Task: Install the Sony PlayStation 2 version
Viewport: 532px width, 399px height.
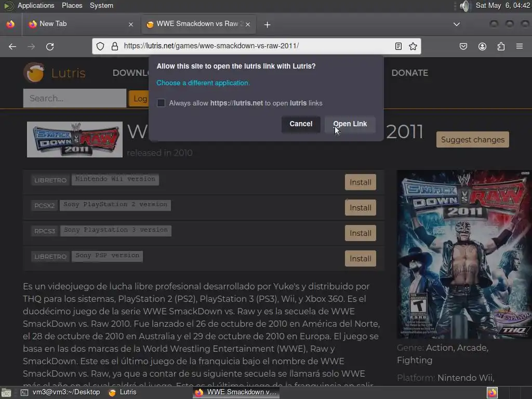Action: pos(361,208)
